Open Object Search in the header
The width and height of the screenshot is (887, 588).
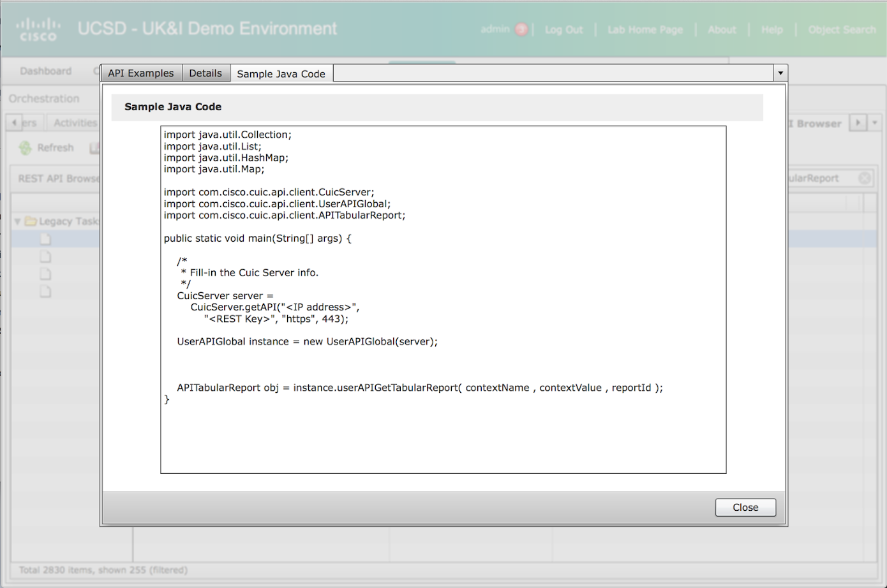(841, 29)
